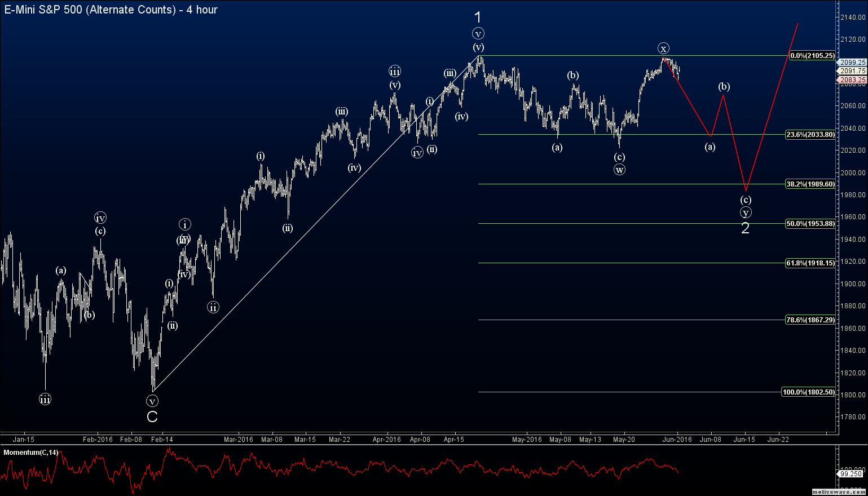Click the May-20 date on time axis
Image resolution: width=868 pixels, height=496 pixels.
624,440
